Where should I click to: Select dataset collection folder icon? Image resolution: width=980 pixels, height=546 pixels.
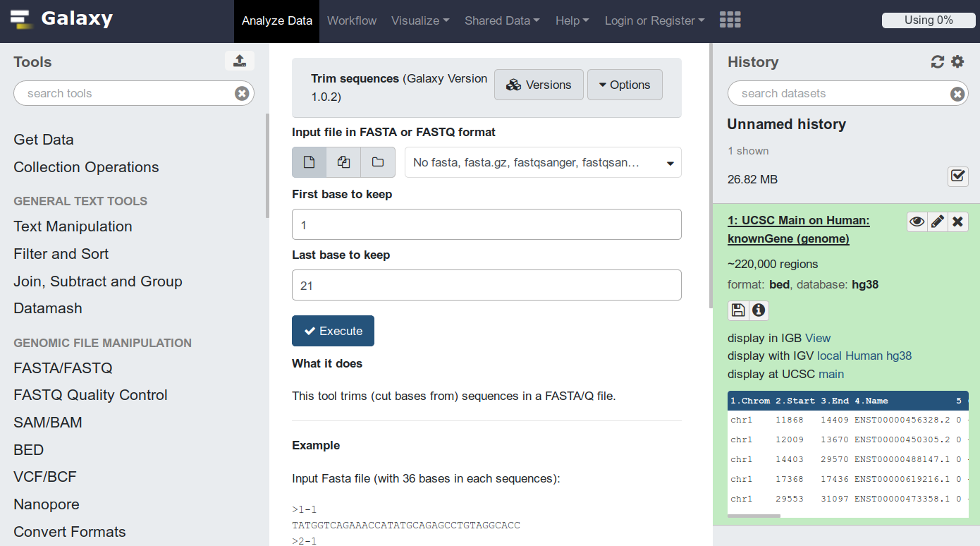(378, 162)
